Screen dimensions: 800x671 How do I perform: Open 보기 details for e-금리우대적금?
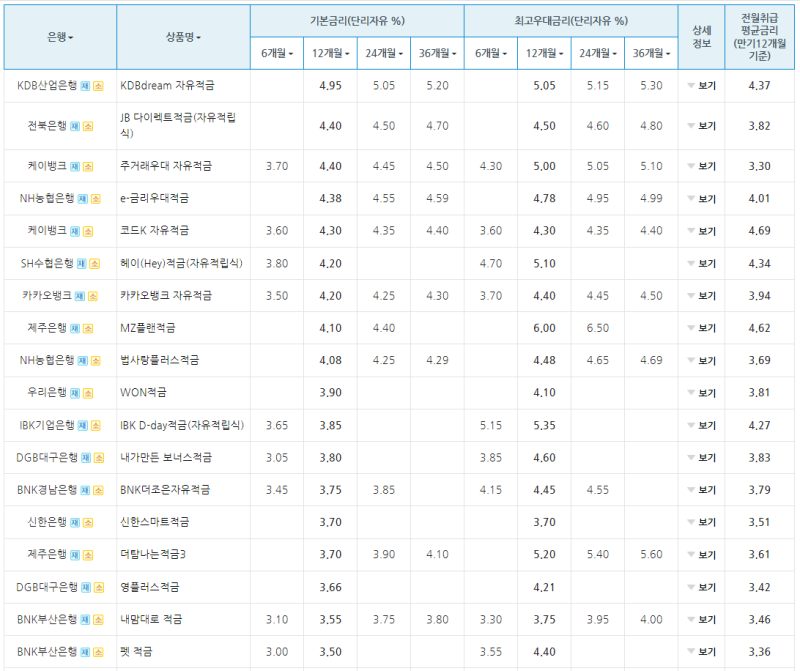pos(702,198)
